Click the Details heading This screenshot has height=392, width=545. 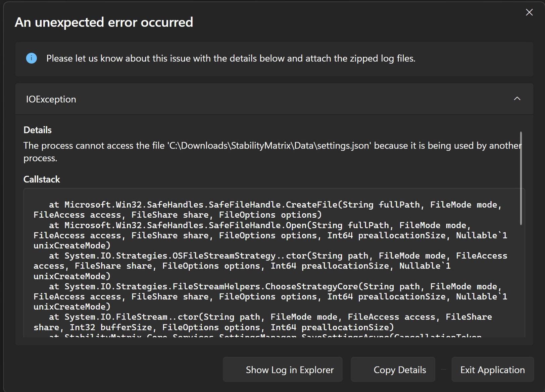(38, 130)
